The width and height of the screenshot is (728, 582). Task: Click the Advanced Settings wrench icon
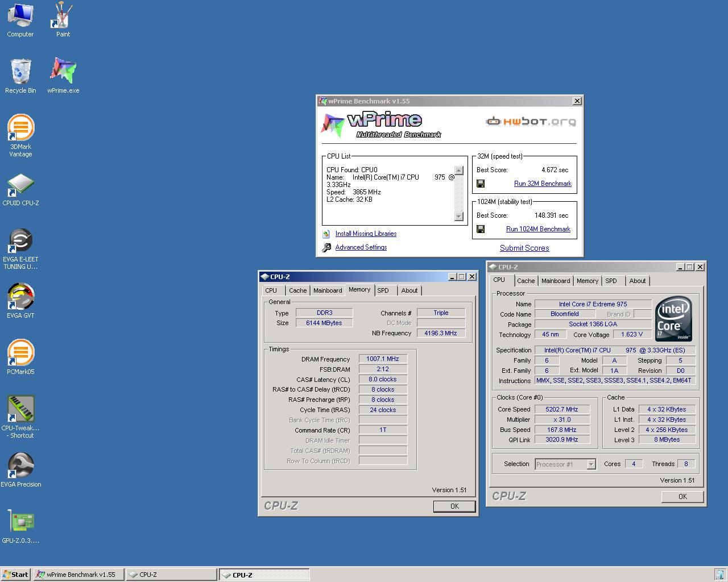(x=326, y=248)
